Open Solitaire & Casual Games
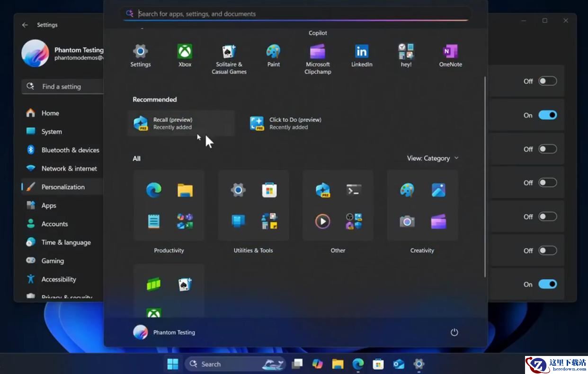The height and width of the screenshot is (374, 588). click(229, 59)
